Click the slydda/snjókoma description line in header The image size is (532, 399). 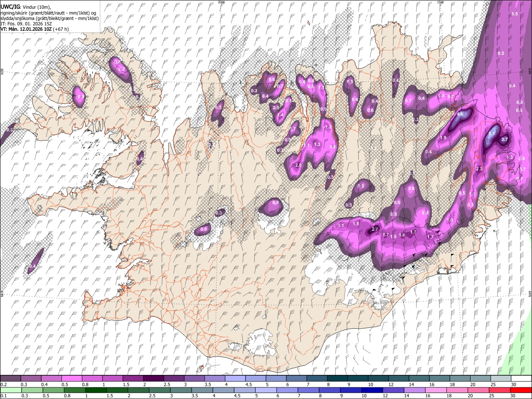[x=49, y=18]
